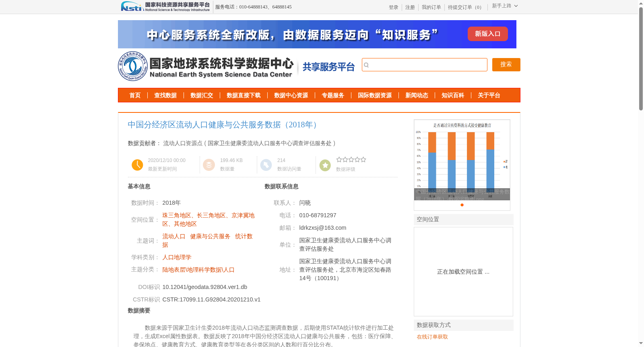
Task: Click the email ldrkzxsj@163.com
Action: click(323, 228)
